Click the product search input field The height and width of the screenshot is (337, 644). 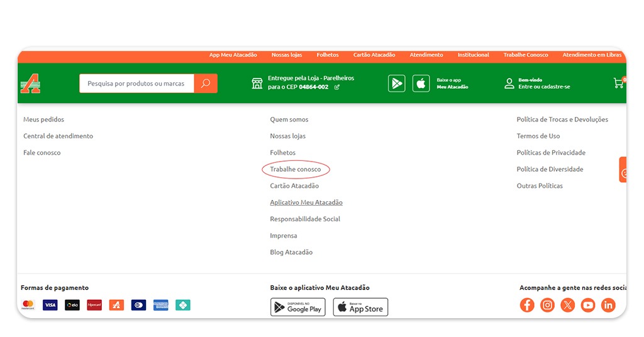click(x=136, y=83)
